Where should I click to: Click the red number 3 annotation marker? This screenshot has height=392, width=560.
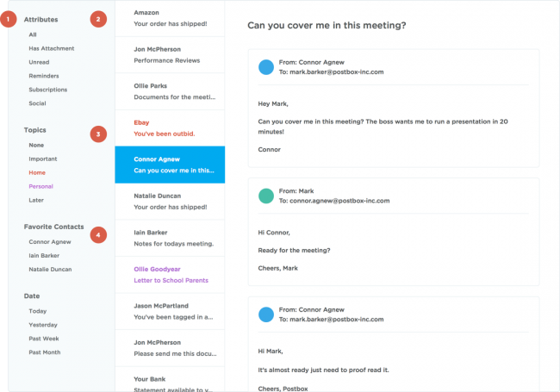pos(98,134)
